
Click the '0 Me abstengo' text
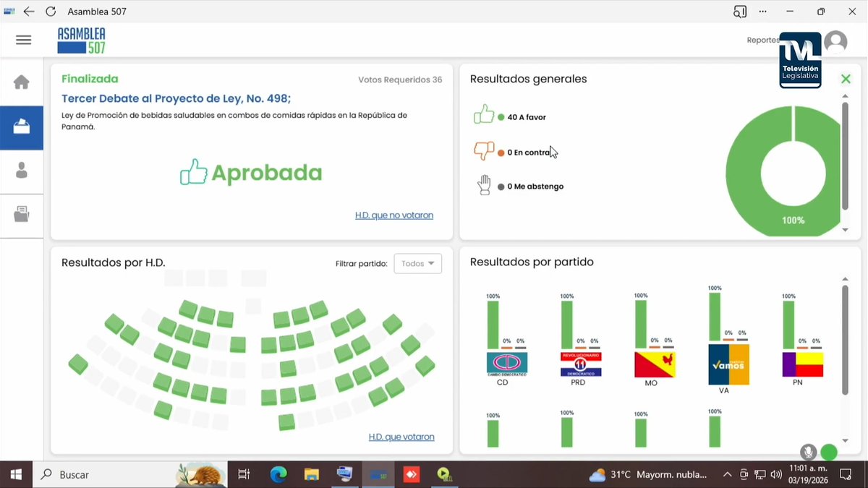click(535, 187)
